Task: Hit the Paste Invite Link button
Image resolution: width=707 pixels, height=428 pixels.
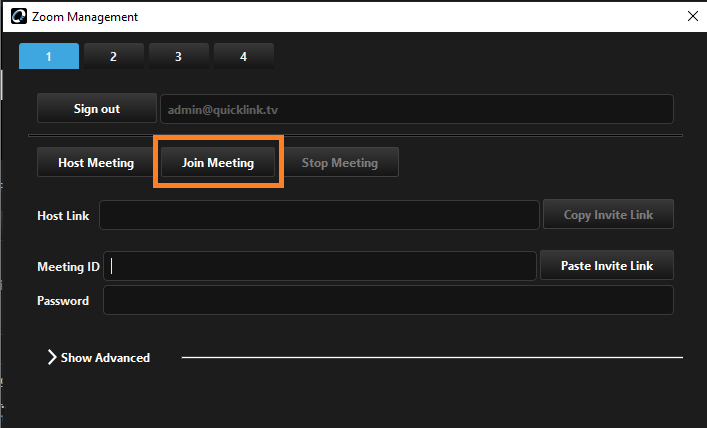Action: (x=606, y=266)
